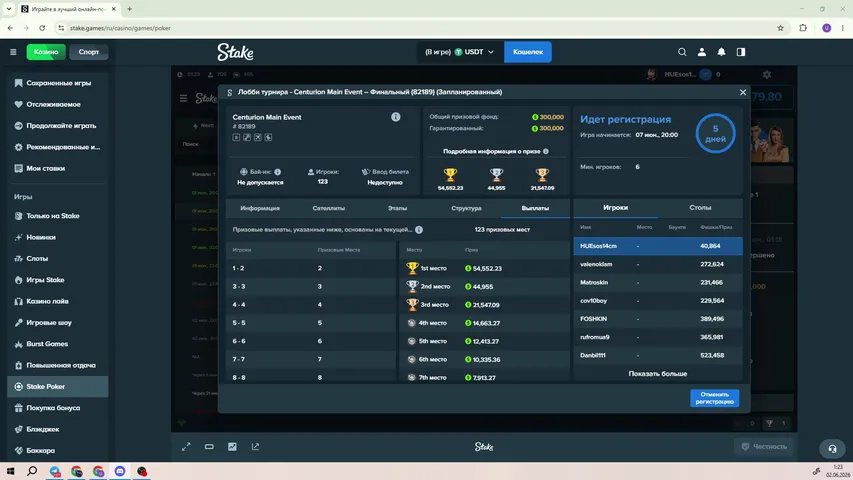Open poker client hamburger menu
Image resolution: width=853 pixels, height=480 pixels.
pos(183,98)
